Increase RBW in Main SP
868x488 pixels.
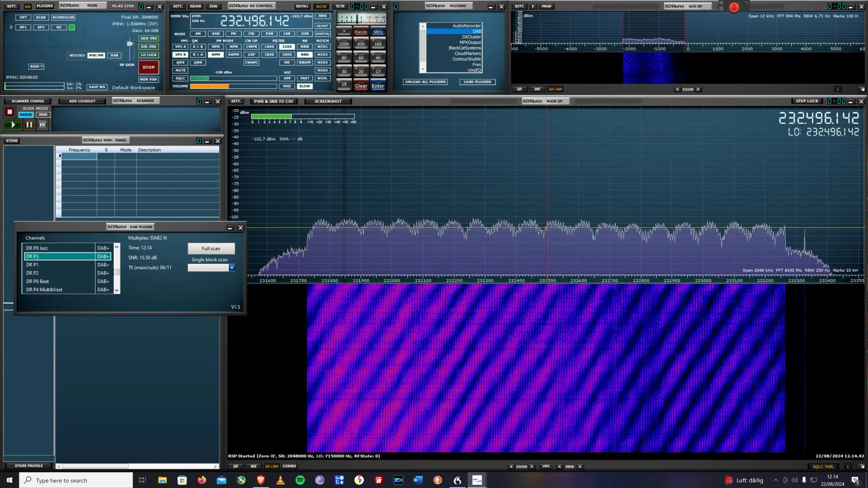[x=580, y=467]
